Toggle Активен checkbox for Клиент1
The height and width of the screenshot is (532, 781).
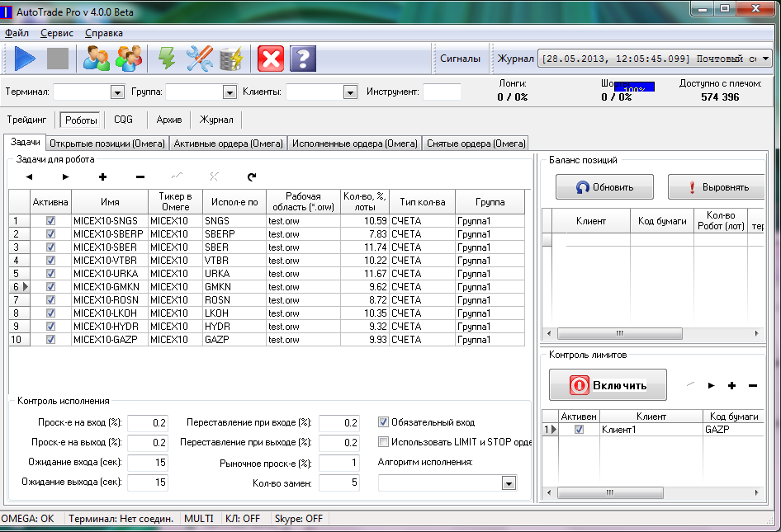point(579,429)
